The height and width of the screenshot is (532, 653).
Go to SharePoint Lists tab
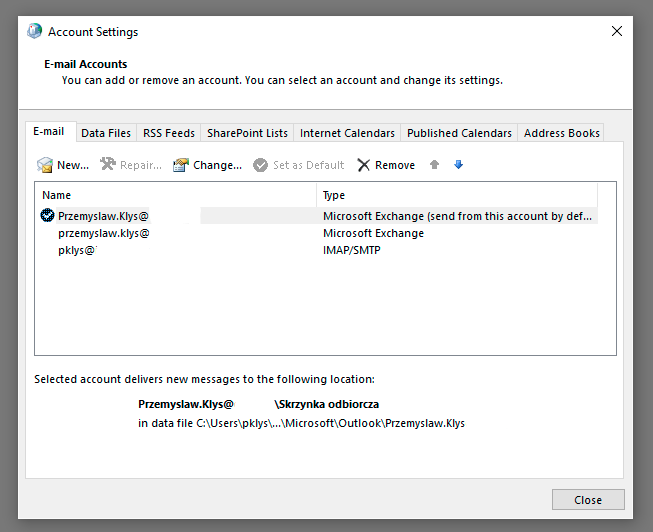coord(247,133)
